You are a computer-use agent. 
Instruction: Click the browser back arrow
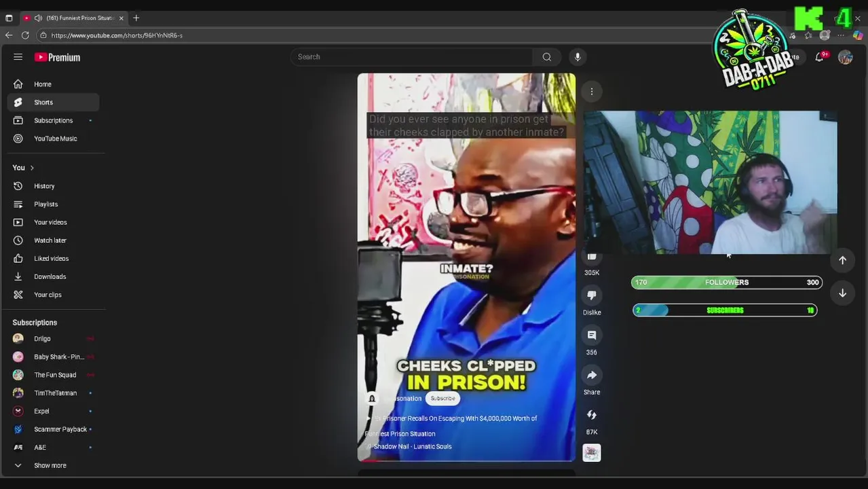(x=9, y=35)
